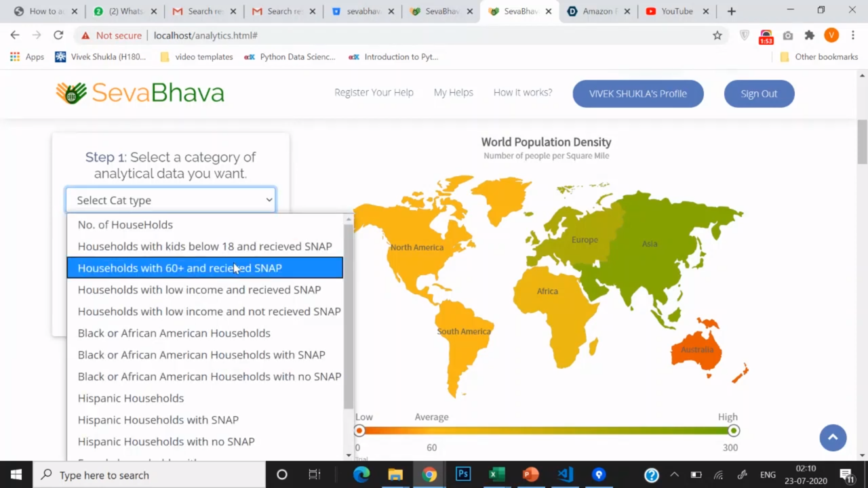Pick low income and not recieved SNAP
This screenshot has height=488, width=868.
click(x=205, y=311)
